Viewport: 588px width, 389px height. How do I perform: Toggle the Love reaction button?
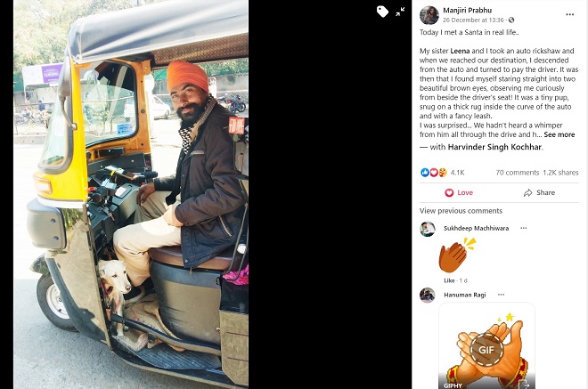coord(459,192)
